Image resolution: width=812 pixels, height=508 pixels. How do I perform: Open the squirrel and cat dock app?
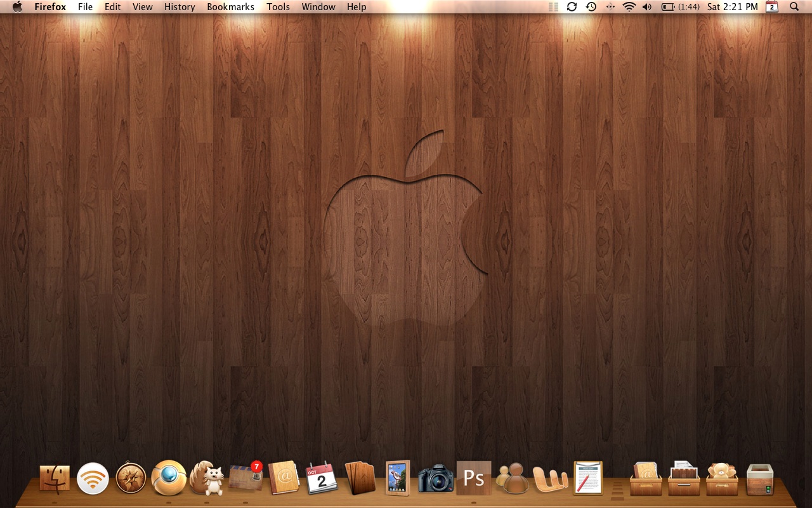point(207,478)
